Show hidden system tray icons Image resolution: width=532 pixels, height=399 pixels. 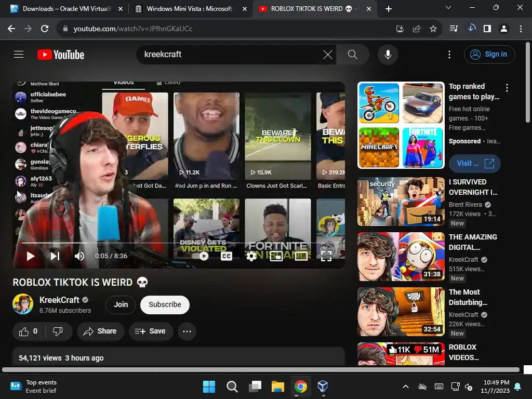click(405, 387)
